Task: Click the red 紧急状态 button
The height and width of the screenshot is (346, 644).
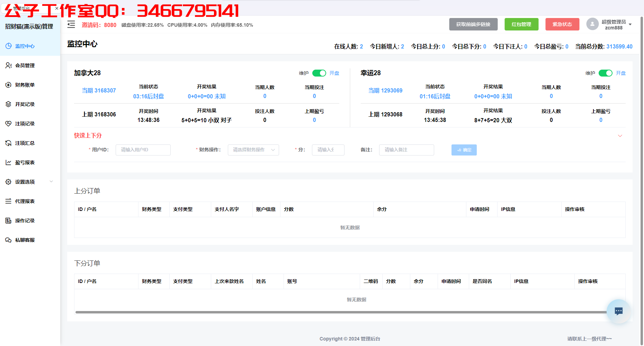Action: tap(562, 24)
